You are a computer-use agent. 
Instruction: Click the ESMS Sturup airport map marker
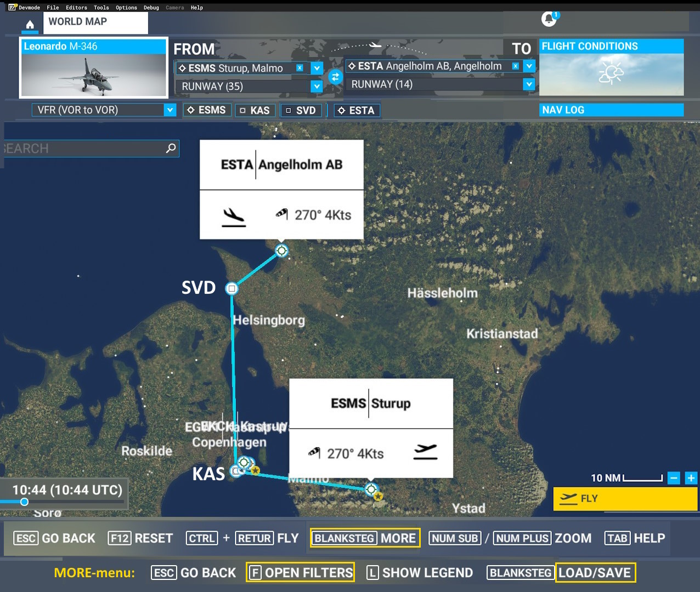(x=371, y=489)
